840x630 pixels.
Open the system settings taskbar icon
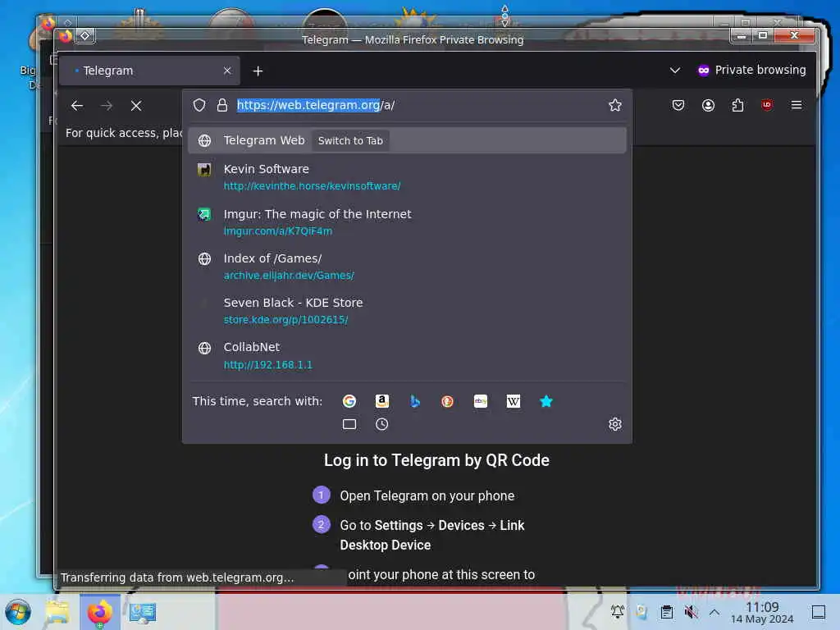(143, 612)
